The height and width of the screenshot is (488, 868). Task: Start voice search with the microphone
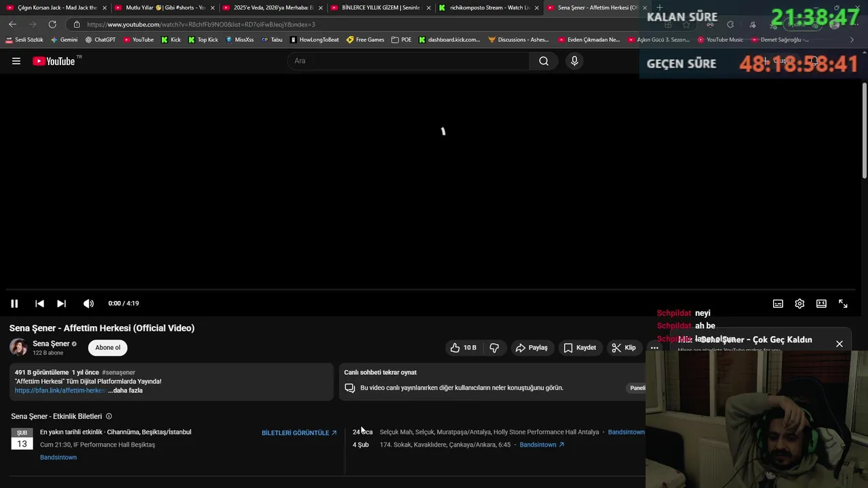point(574,61)
